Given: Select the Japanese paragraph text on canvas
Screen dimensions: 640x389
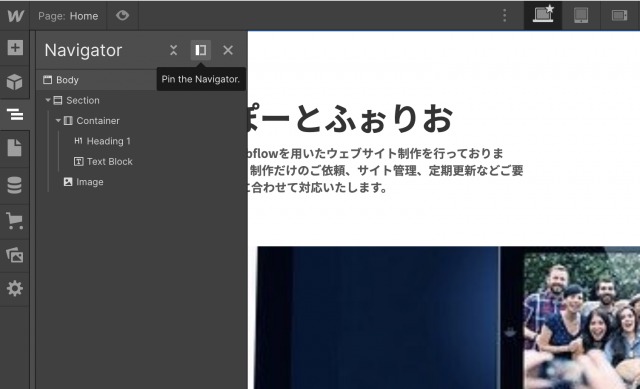Looking at the screenshot, I should (x=385, y=170).
